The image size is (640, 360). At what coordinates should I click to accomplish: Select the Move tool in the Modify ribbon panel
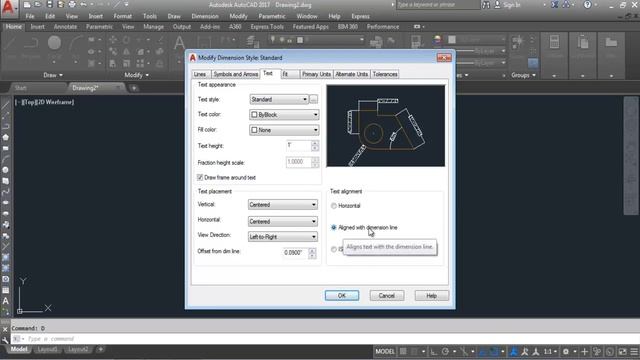click(x=113, y=40)
